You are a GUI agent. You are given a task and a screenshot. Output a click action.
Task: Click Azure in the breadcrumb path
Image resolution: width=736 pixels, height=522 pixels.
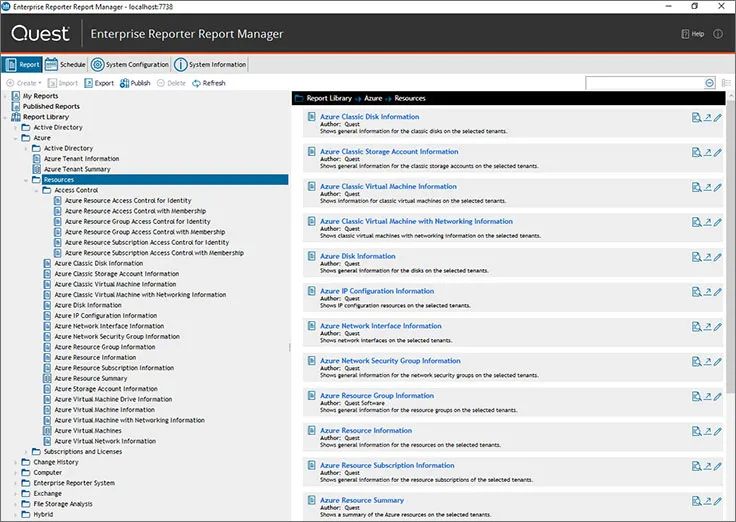[373, 99]
